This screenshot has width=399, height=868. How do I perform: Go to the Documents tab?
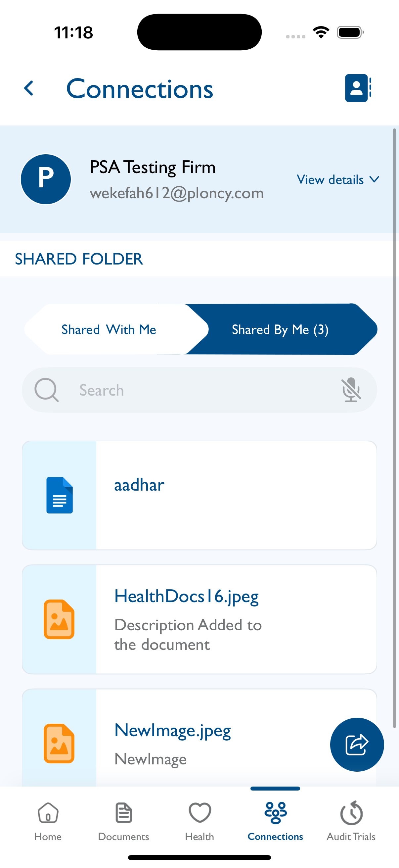coord(124,822)
